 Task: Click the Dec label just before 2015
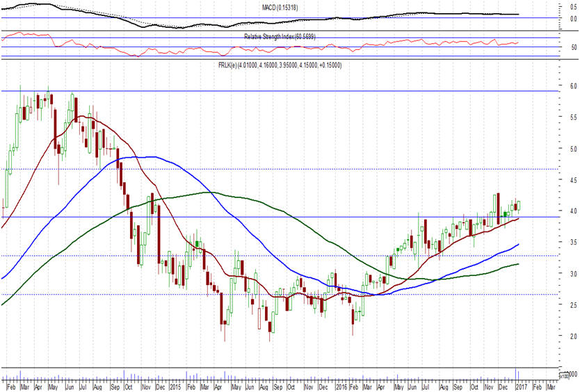tap(160, 387)
